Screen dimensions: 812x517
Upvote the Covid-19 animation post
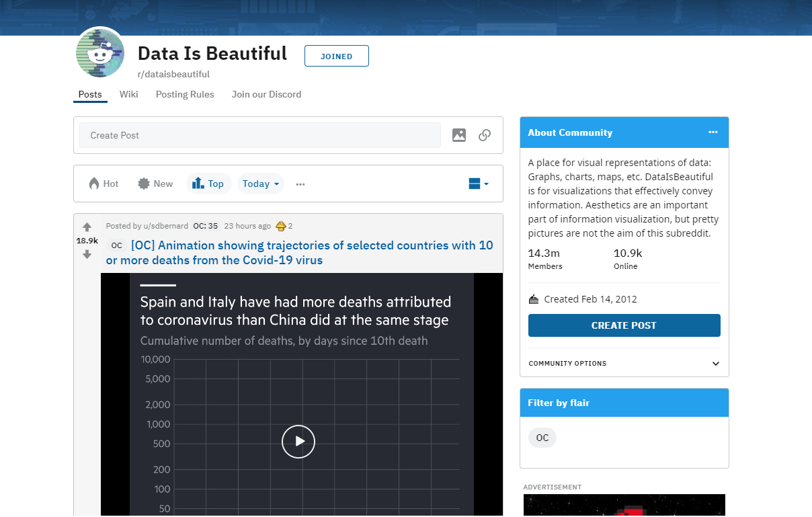click(x=87, y=227)
